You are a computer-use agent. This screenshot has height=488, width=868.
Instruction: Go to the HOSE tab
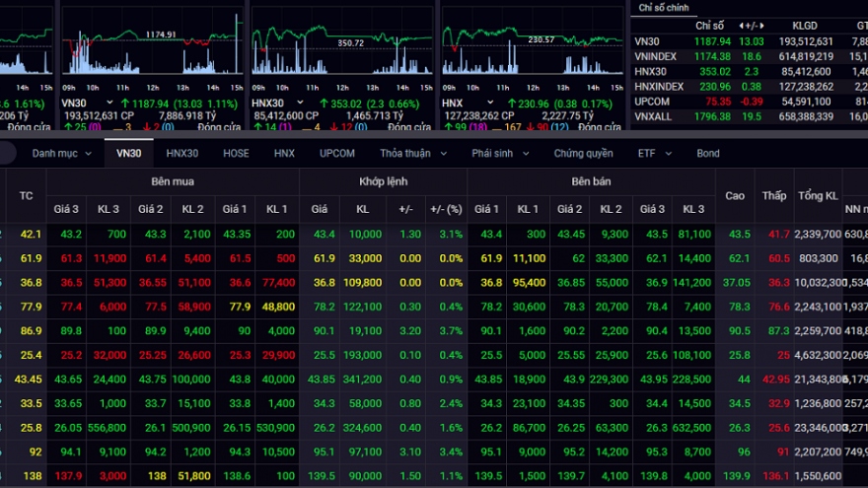coord(236,154)
